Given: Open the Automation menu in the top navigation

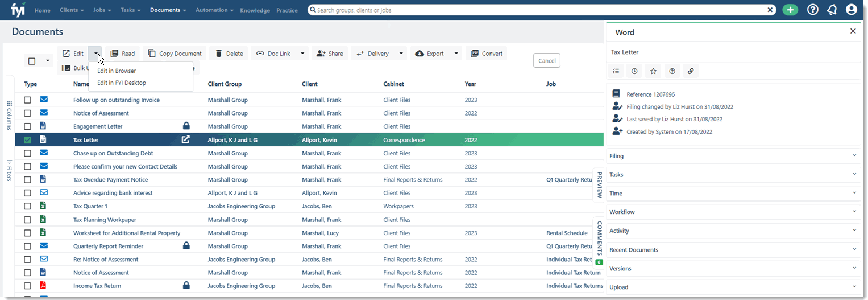Looking at the screenshot, I should [214, 10].
